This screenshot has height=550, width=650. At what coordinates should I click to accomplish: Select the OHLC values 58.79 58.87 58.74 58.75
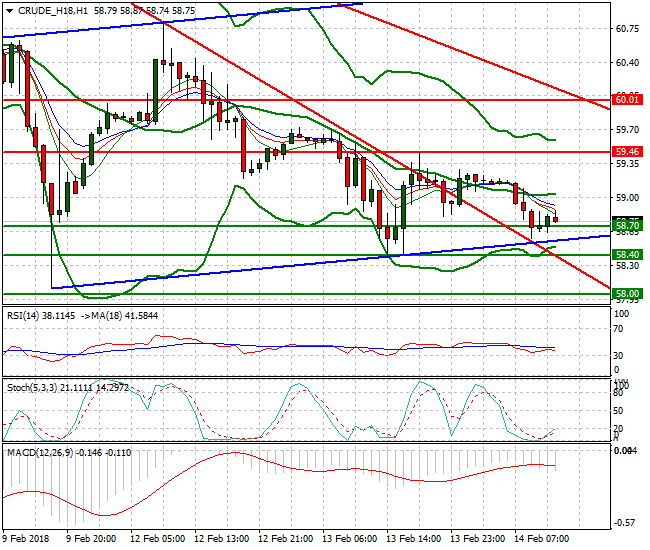tap(144, 11)
